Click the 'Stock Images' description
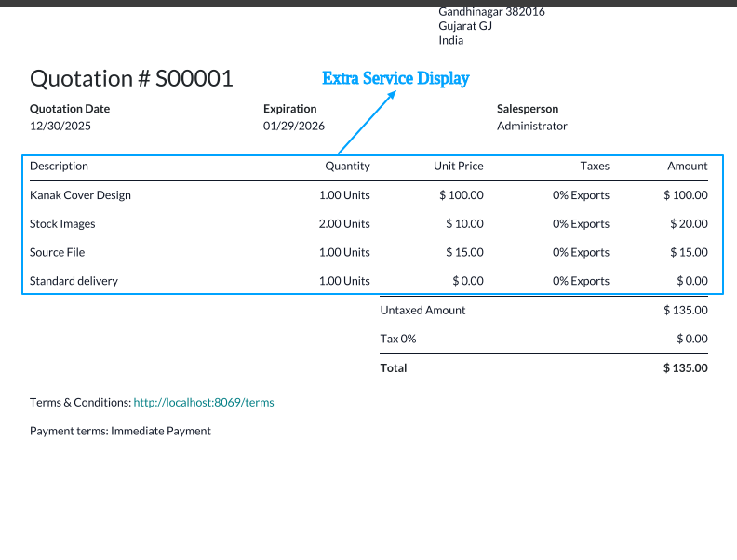Image resolution: width=737 pixels, height=560 pixels. click(x=62, y=223)
